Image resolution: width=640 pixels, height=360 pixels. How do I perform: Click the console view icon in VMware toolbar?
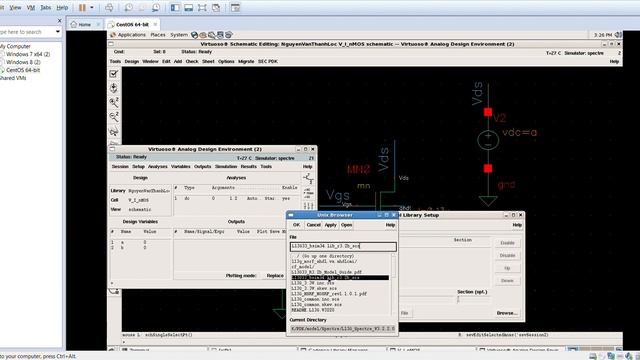pyautogui.click(x=235, y=7)
